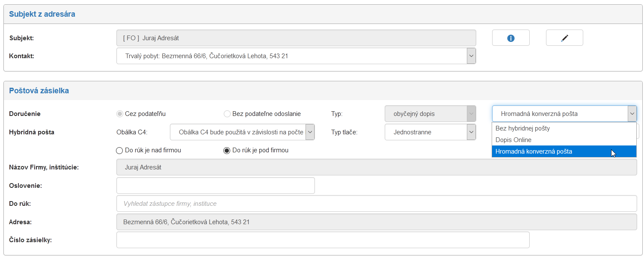This screenshot has width=644, height=258.
Task: Open the Typ tlače dropdown
Action: (x=471, y=132)
